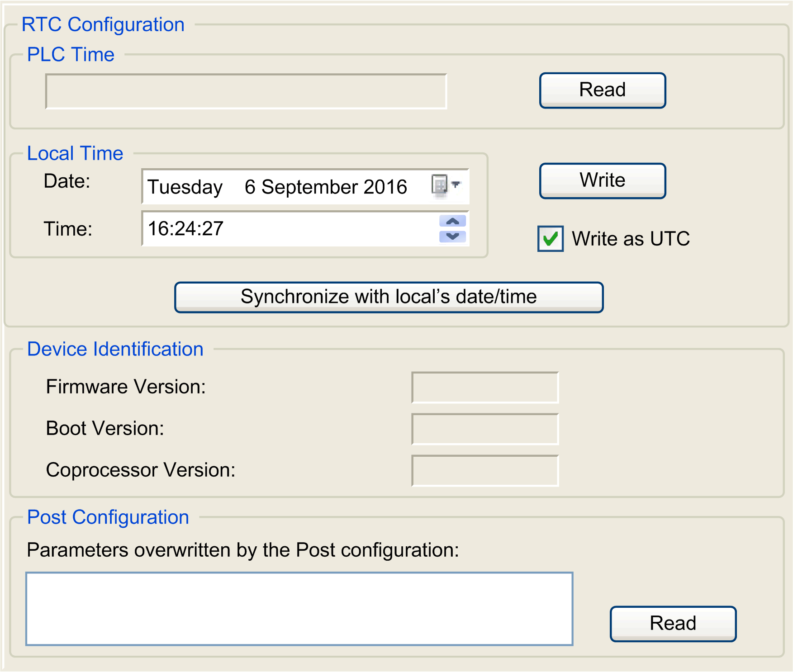Expand the date dropdown arrow
Viewport: 793px width, 672px height.
[x=456, y=185]
